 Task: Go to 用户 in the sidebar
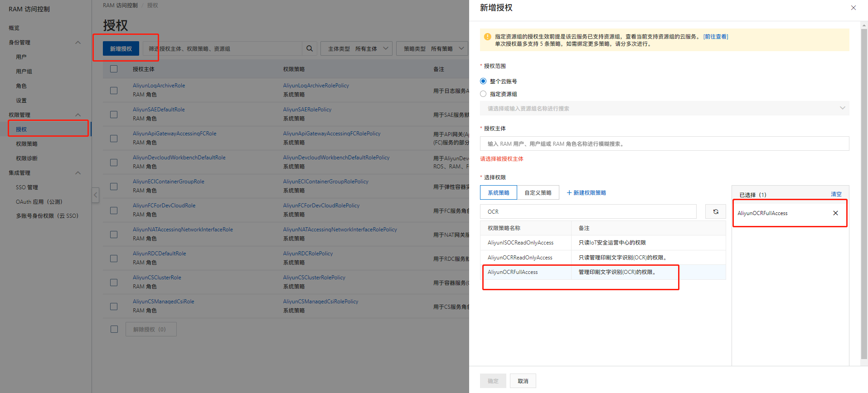pyautogui.click(x=21, y=57)
